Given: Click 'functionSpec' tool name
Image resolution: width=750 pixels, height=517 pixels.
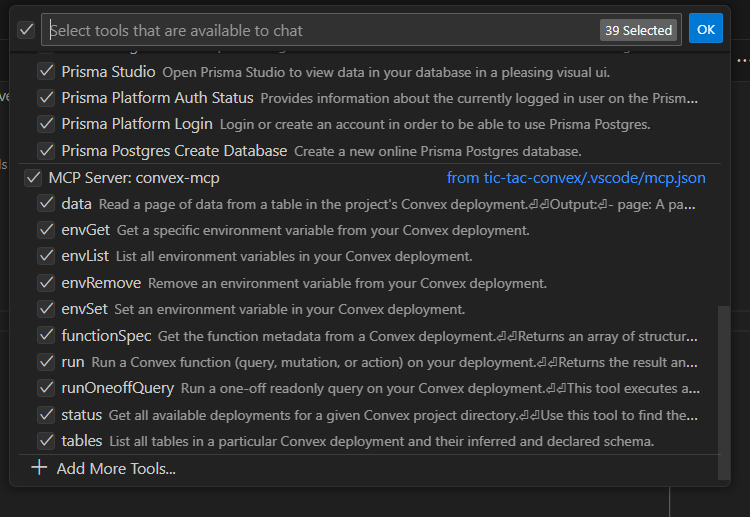Looking at the screenshot, I should coord(106,336).
